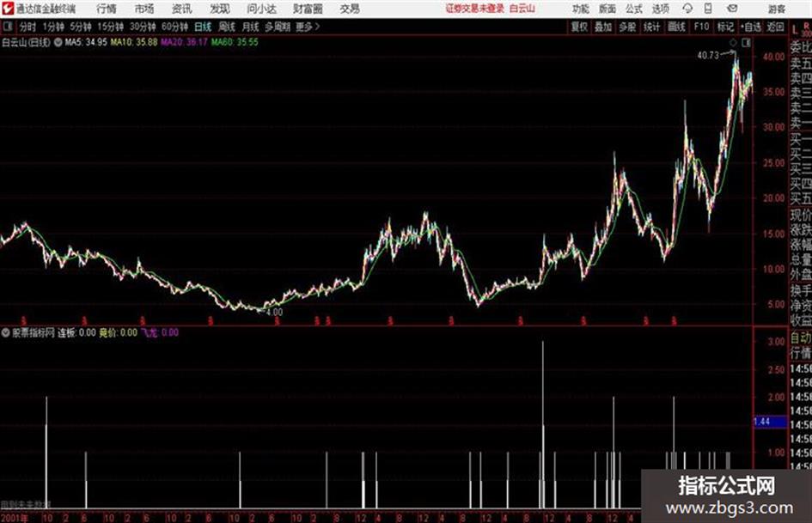Switch to the 30分钟 period tab

(143, 27)
